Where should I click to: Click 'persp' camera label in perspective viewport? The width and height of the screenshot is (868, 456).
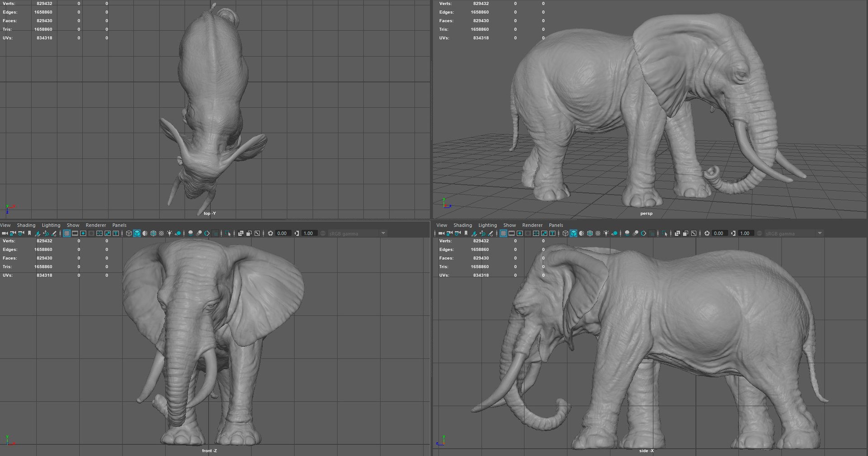click(646, 213)
